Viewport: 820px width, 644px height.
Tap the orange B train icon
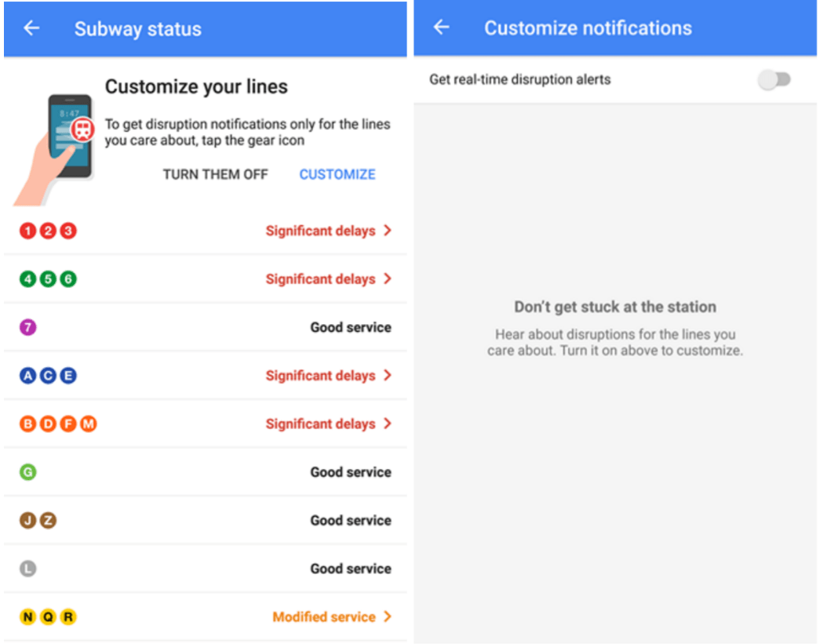tap(28, 424)
